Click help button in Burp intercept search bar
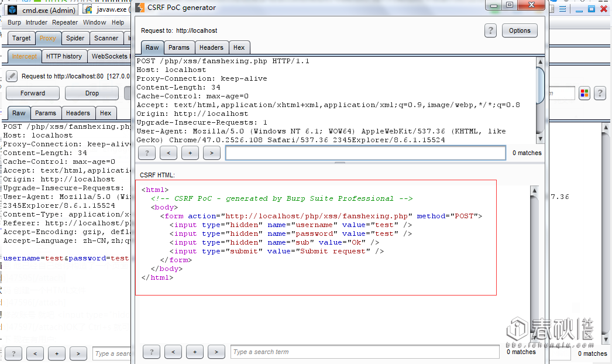 point(13,353)
